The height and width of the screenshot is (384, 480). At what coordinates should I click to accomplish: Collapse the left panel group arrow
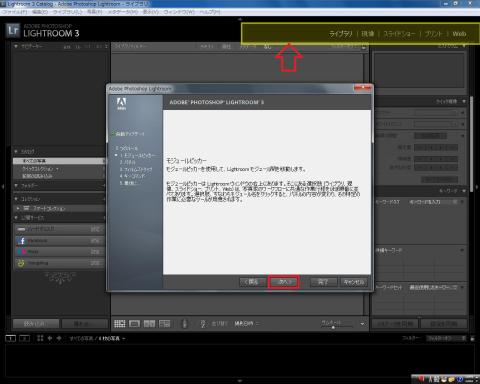coord(3,187)
